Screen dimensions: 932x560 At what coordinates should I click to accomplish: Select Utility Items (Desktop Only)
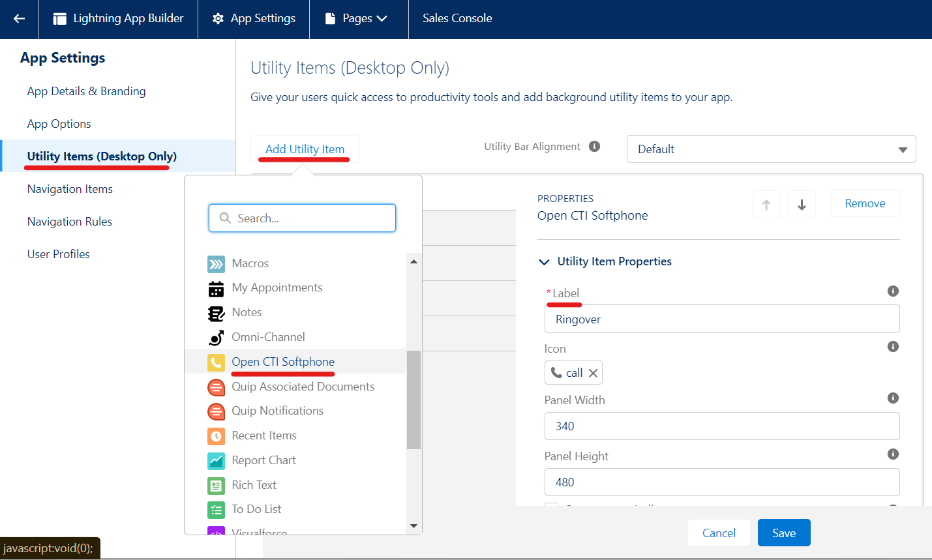tap(102, 156)
